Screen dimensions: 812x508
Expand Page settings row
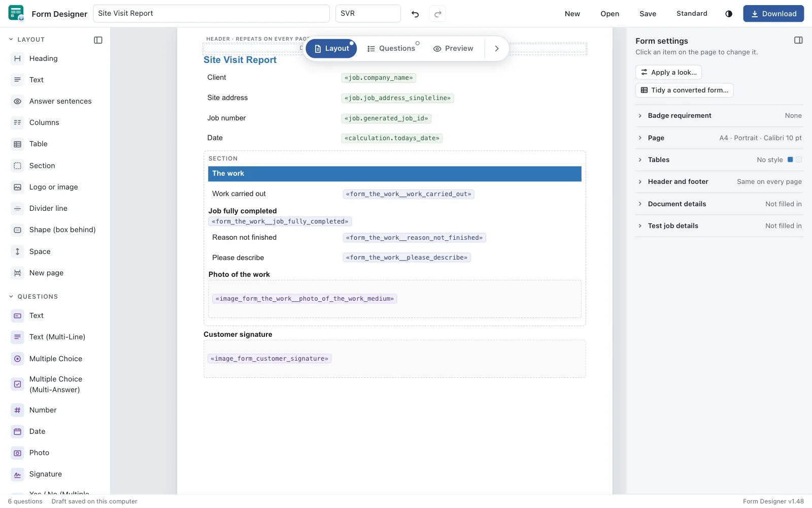point(719,138)
